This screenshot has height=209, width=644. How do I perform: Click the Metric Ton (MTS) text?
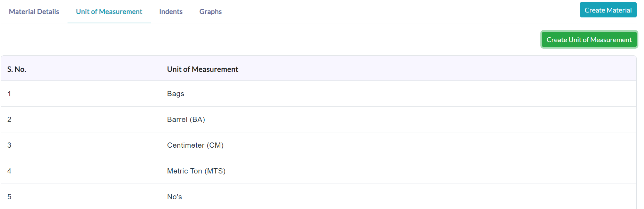pos(196,171)
